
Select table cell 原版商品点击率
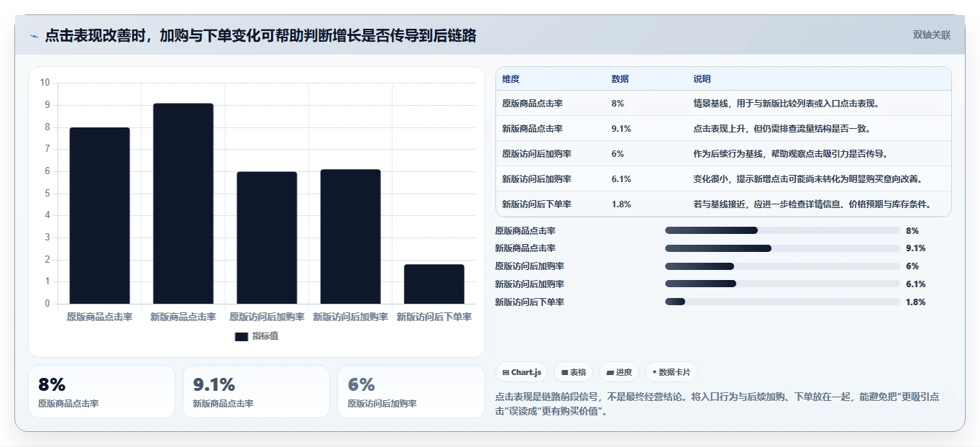pos(532,104)
